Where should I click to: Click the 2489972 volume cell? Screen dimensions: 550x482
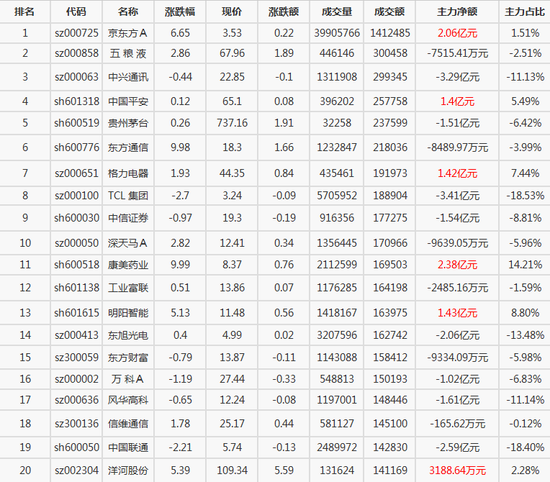(337, 447)
